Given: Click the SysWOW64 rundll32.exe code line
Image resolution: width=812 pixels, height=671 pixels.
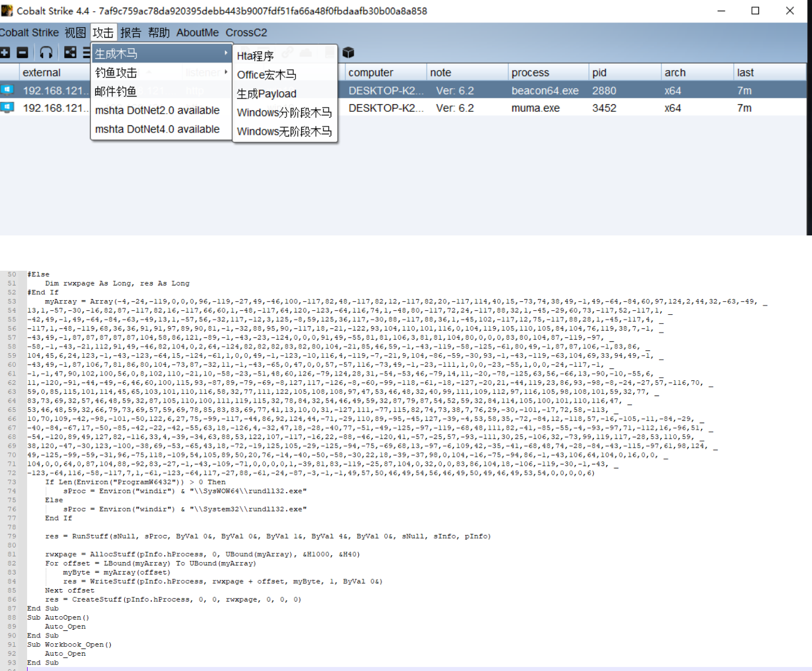Looking at the screenshot, I should click(x=185, y=491).
